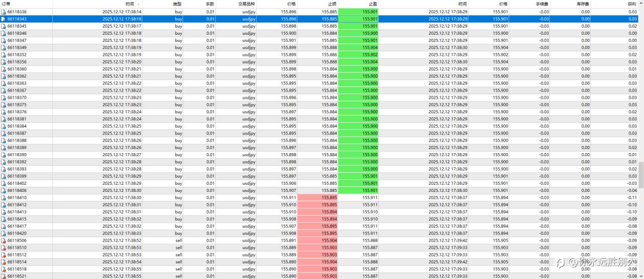This screenshot has height=279, width=644.
Task: Click the order icon beside 66118375
Action: coord(4,105)
